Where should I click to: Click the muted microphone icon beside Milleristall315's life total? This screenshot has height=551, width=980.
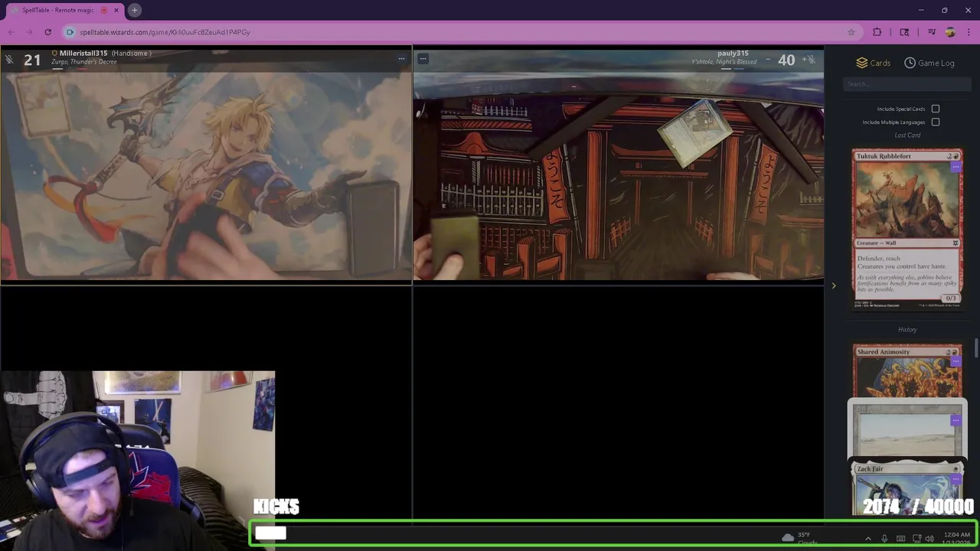click(9, 59)
